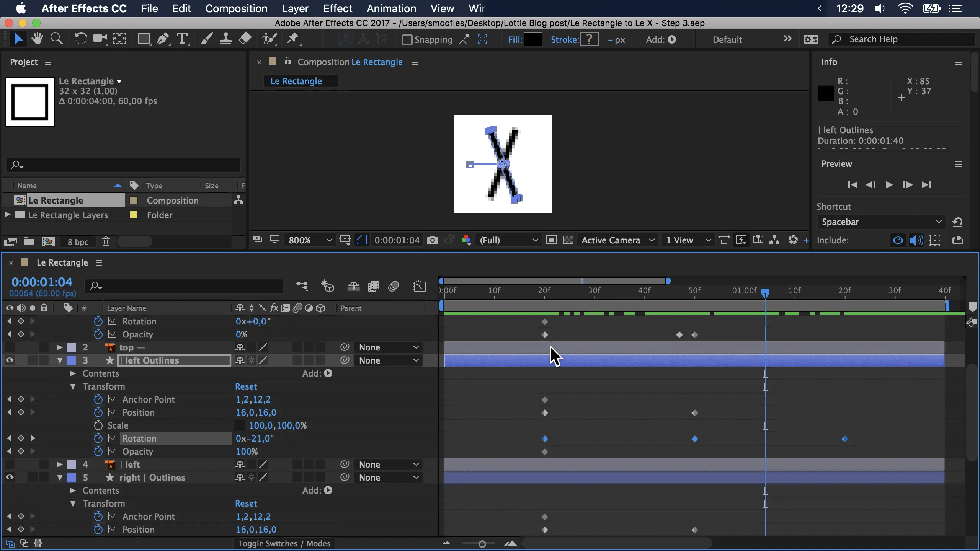
Task: Select the Puppet Pin tool
Action: (293, 39)
